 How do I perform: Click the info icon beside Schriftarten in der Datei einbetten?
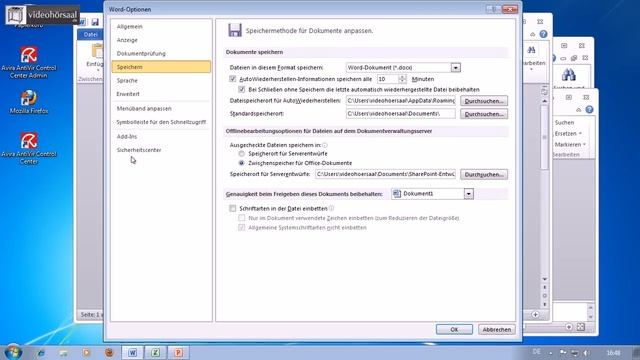click(331, 208)
